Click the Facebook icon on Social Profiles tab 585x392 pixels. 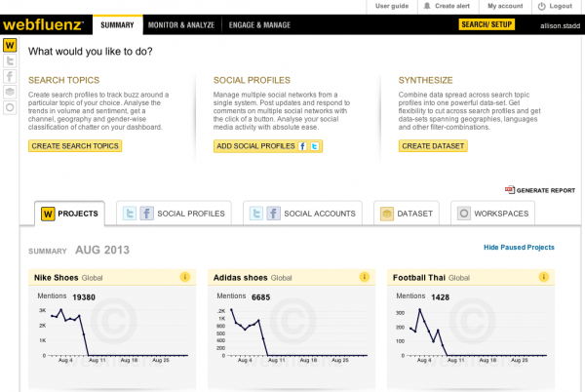[x=146, y=214]
